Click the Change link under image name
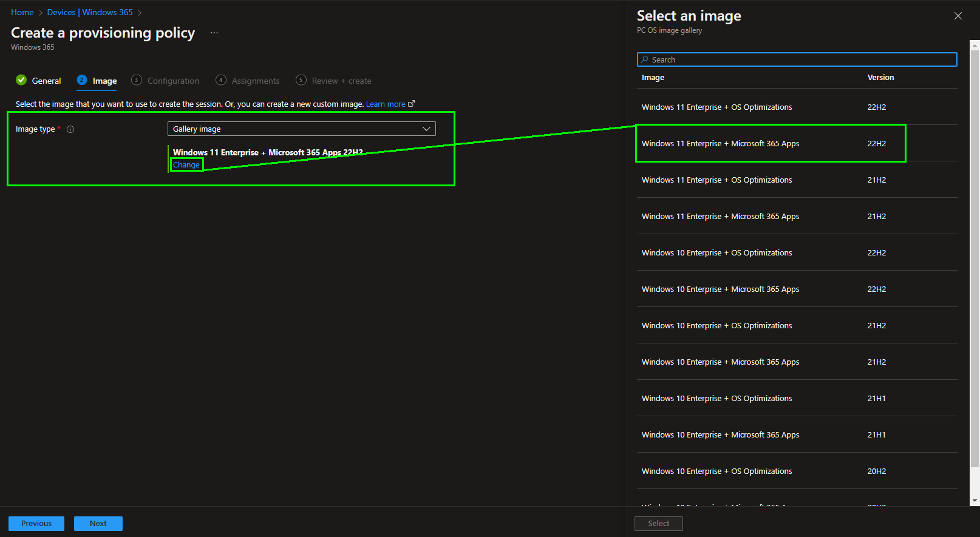The height and width of the screenshot is (537, 980). coord(186,165)
